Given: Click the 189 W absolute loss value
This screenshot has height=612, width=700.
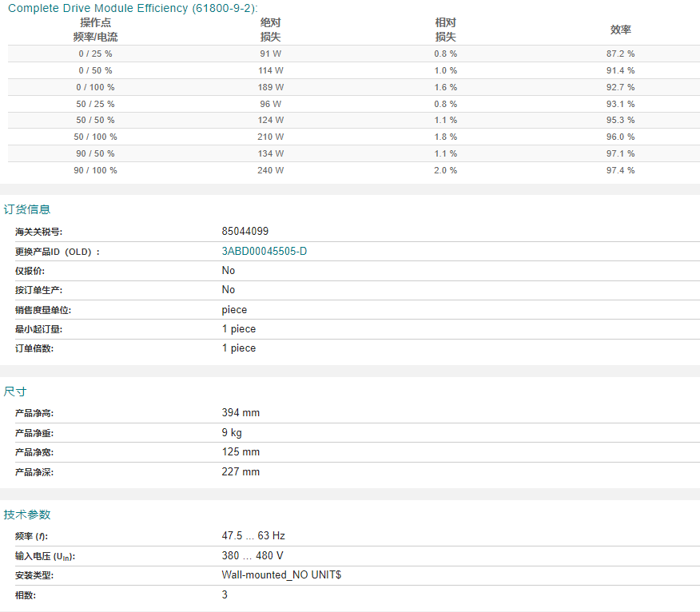Looking at the screenshot, I should [271, 87].
